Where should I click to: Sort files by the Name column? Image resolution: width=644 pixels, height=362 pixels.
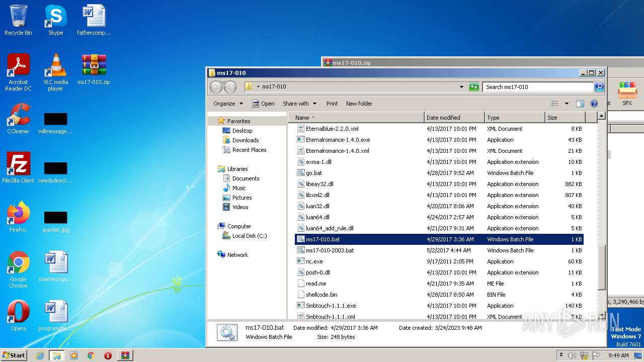click(357, 118)
